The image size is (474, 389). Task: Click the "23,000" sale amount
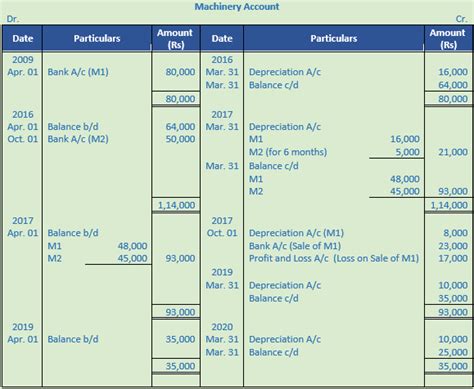pyautogui.click(x=453, y=246)
